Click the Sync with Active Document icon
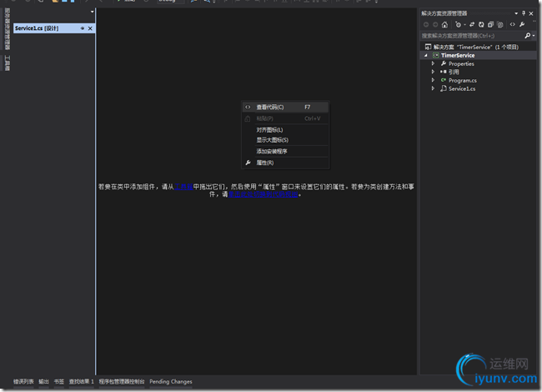 tap(470, 24)
